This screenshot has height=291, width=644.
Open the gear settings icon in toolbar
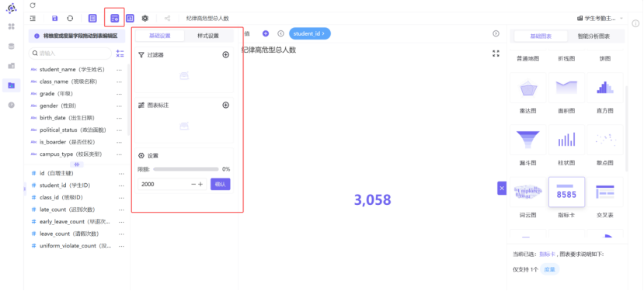(x=145, y=18)
